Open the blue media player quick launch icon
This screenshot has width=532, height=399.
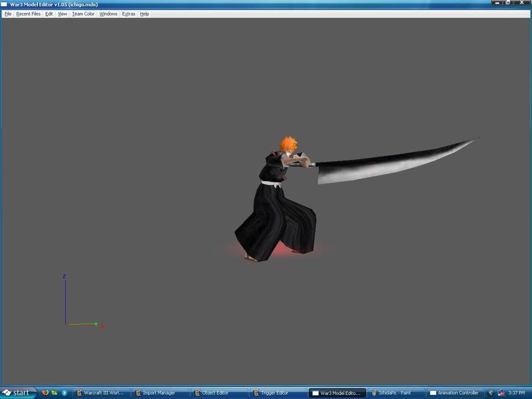64,393
